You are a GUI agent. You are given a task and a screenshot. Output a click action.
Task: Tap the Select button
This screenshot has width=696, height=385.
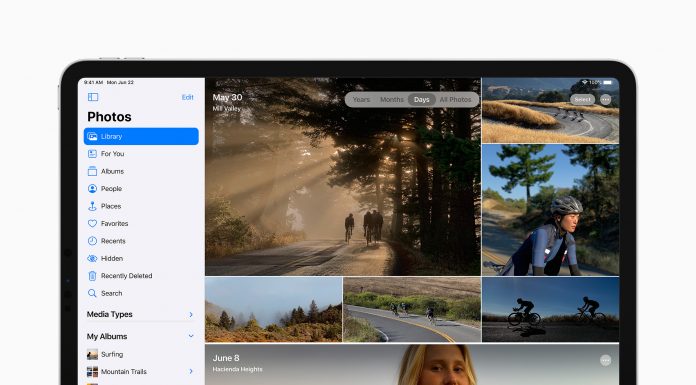[582, 99]
